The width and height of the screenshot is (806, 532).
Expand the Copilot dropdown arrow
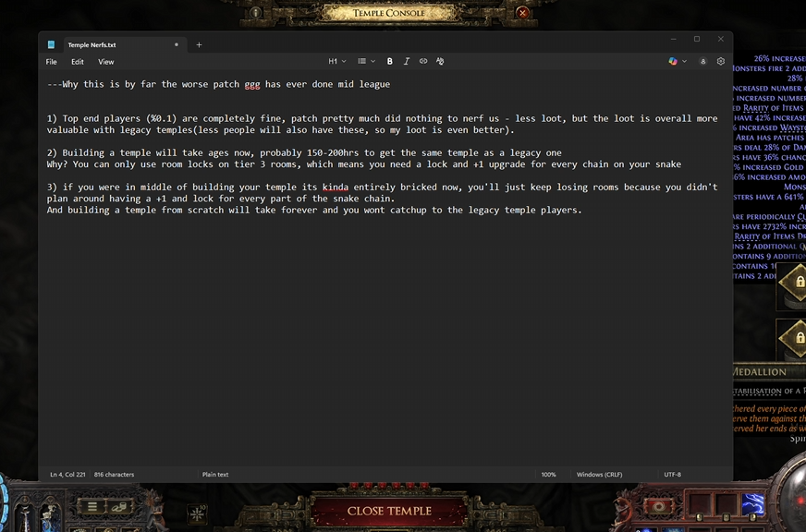pyautogui.click(x=685, y=61)
